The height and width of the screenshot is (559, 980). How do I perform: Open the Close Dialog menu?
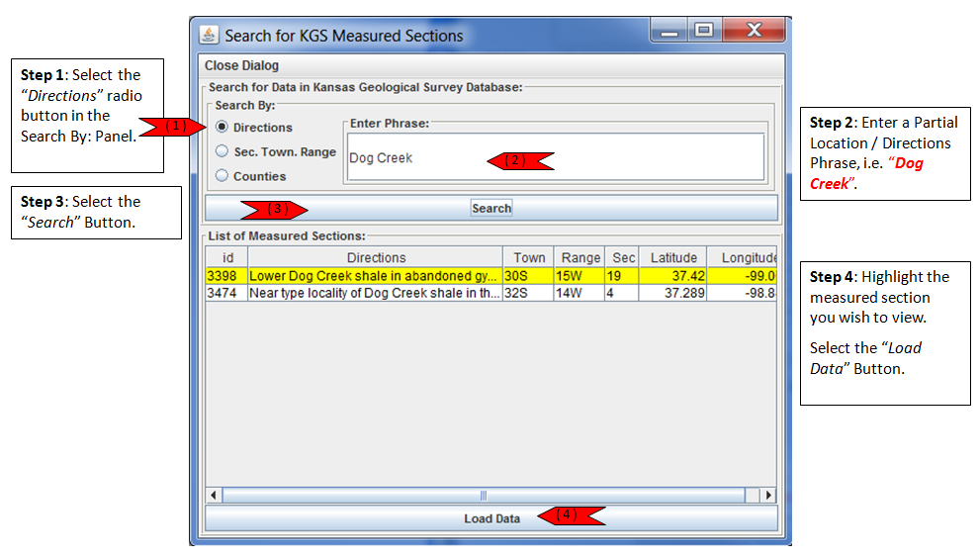pyautogui.click(x=242, y=65)
